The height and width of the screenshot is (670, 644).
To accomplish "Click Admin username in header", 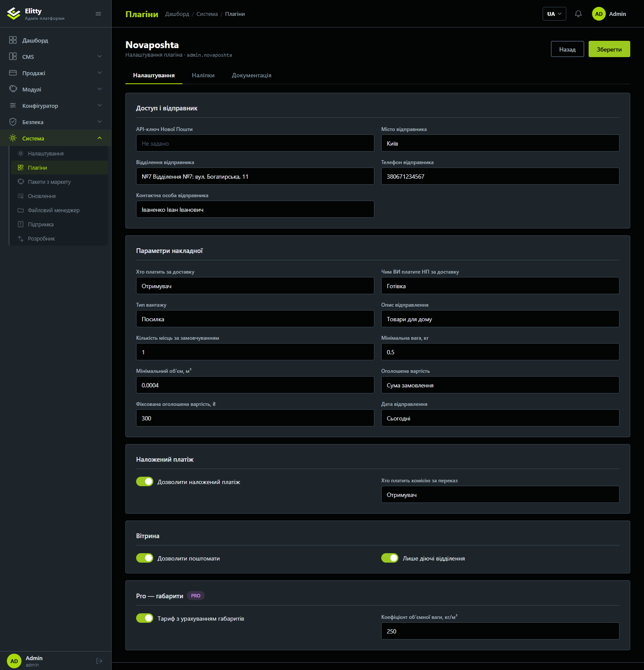I will pyautogui.click(x=617, y=14).
